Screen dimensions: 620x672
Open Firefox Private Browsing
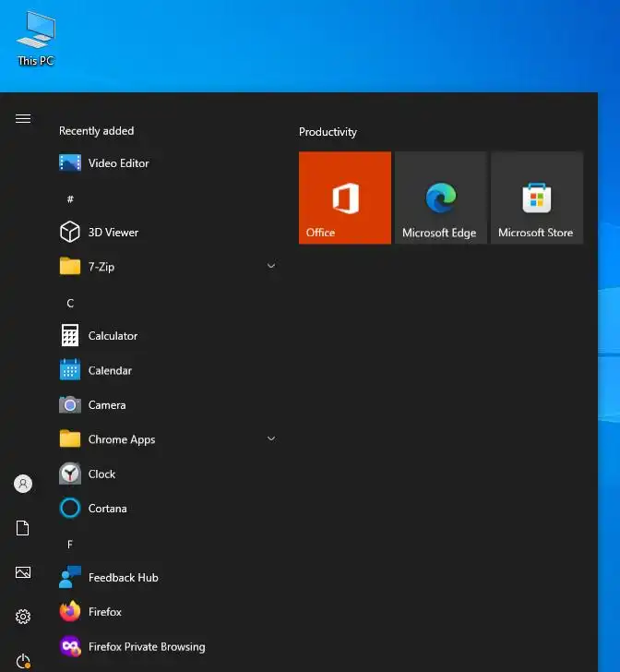(169, 646)
